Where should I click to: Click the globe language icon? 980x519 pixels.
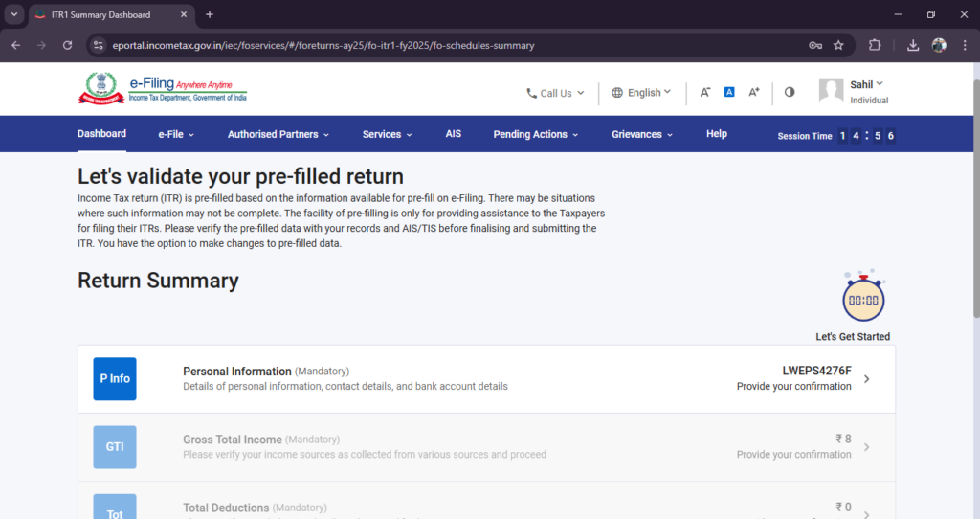(617, 93)
